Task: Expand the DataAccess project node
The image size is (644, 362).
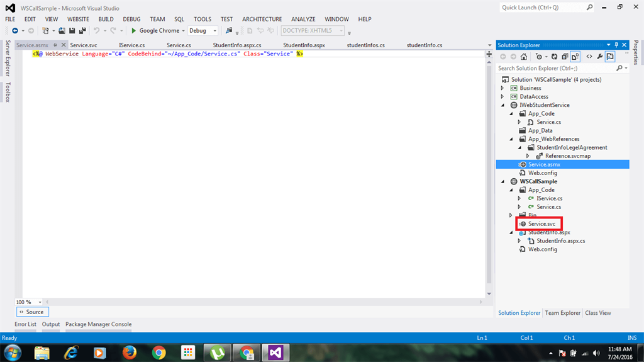Action: pos(502,97)
